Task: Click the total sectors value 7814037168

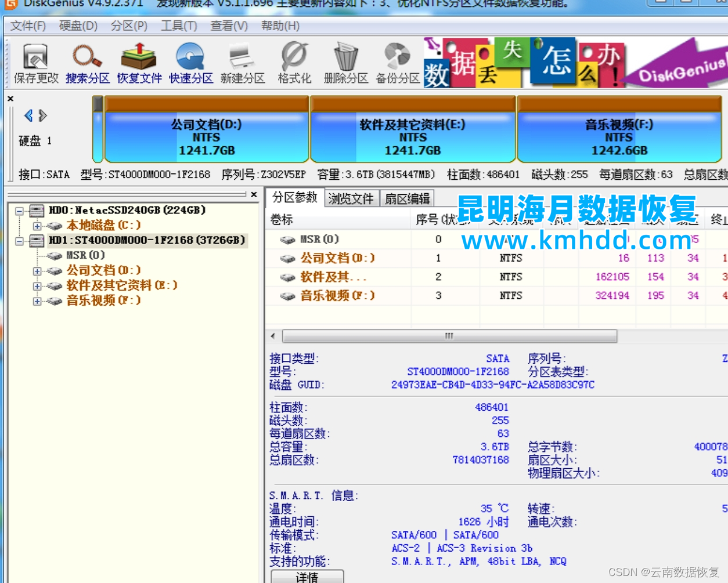Action: click(480, 460)
